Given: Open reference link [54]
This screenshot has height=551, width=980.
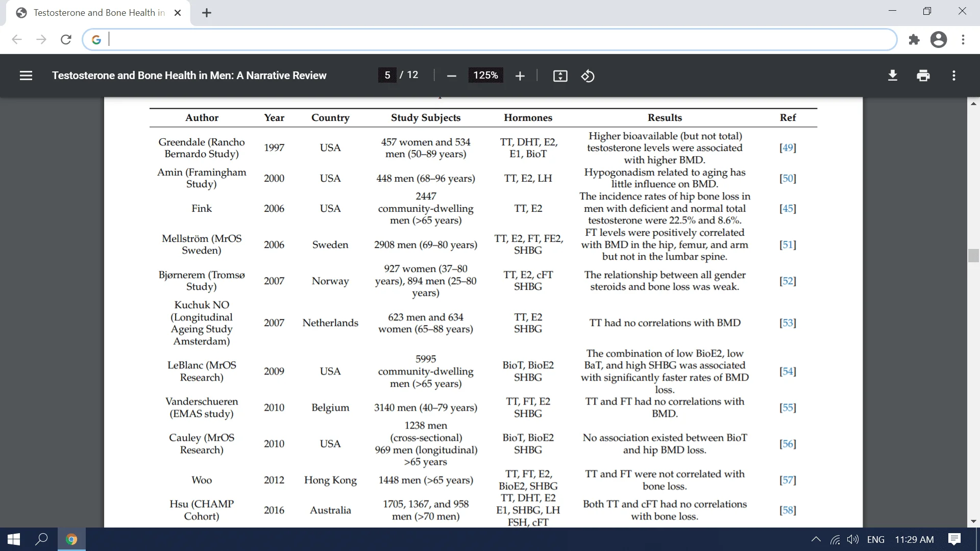Looking at the screenshot, I should pos(788,371).
